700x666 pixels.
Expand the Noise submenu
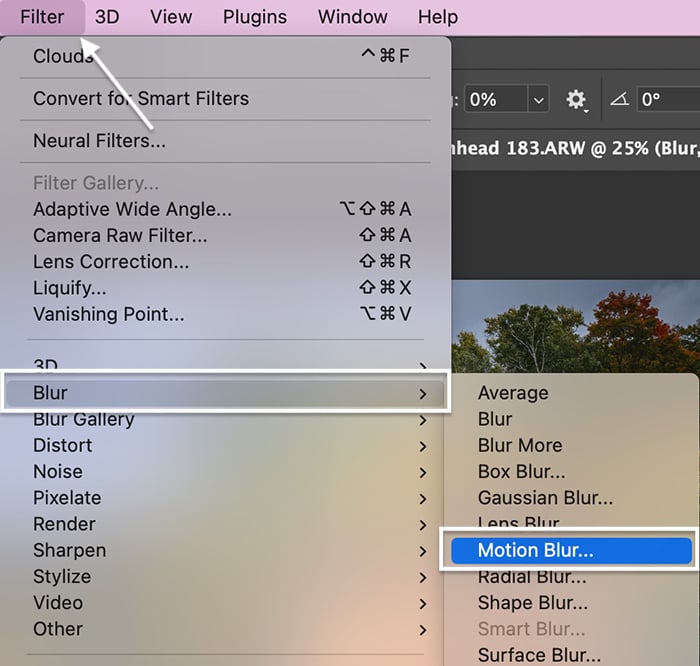coord(225,472)
